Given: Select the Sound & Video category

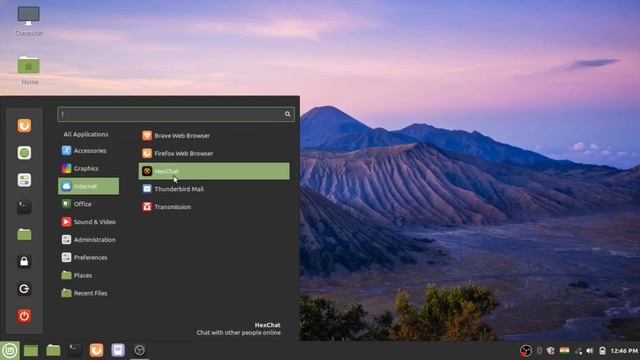Looking at the screenshot, I should click(x=89, y=222).
